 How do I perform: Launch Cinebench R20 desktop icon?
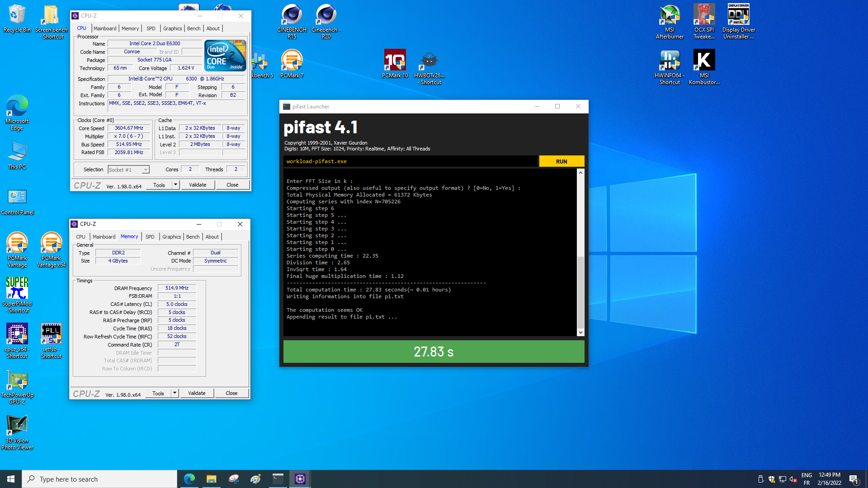(x=326, y=21)
